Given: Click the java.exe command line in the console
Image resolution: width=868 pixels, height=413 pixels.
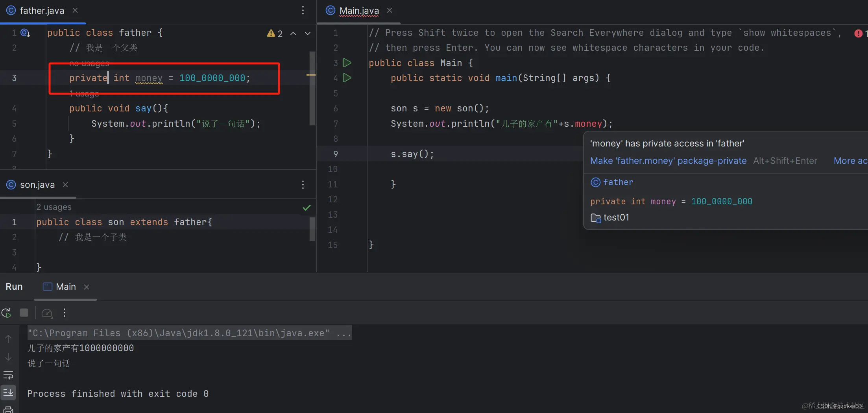Looking at the screenshot, I should coord(189,333).
